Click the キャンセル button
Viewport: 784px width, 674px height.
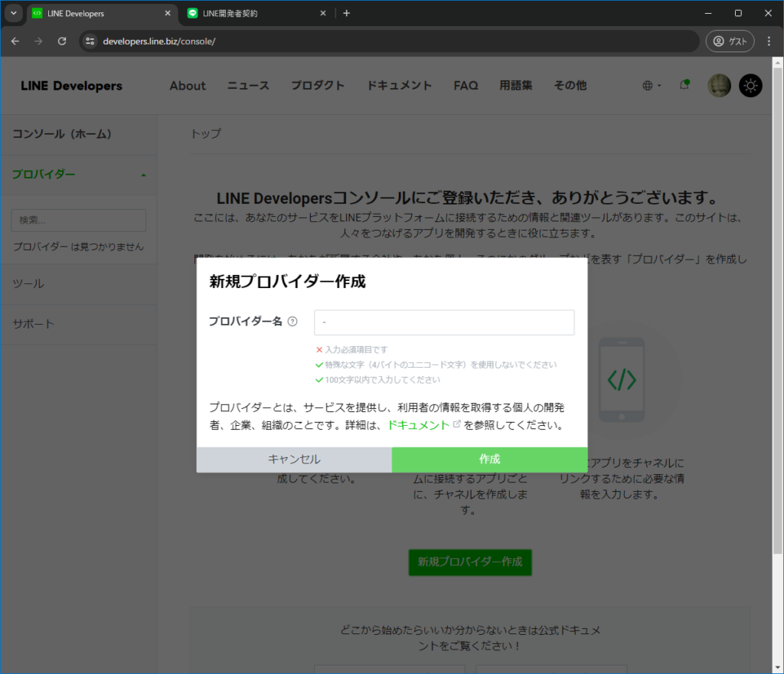coord(294,460)
